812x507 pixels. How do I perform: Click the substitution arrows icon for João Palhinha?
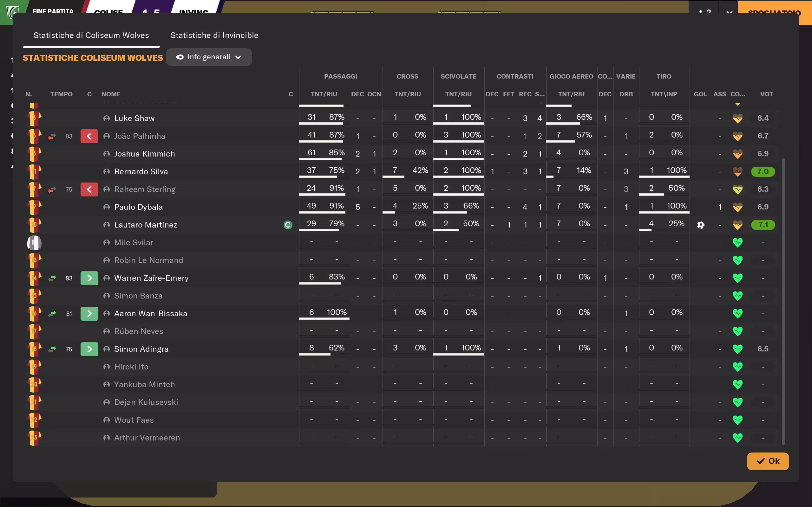52,137
